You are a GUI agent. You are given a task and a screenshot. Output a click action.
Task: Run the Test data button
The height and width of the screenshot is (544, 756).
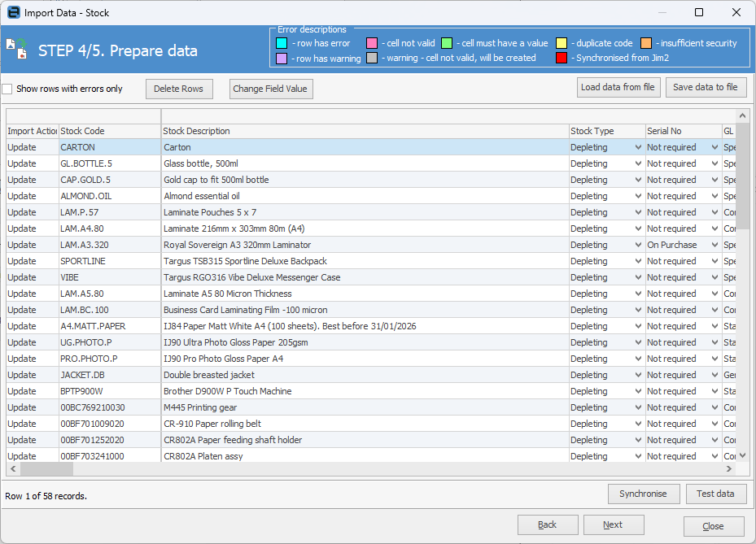point(715,494)
